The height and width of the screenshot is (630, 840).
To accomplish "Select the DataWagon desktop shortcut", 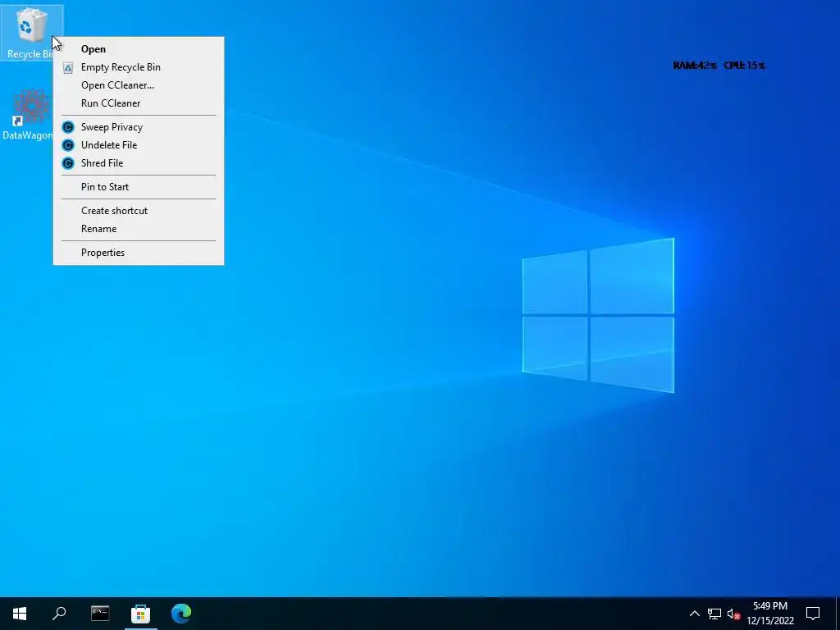I will [28, 115].
